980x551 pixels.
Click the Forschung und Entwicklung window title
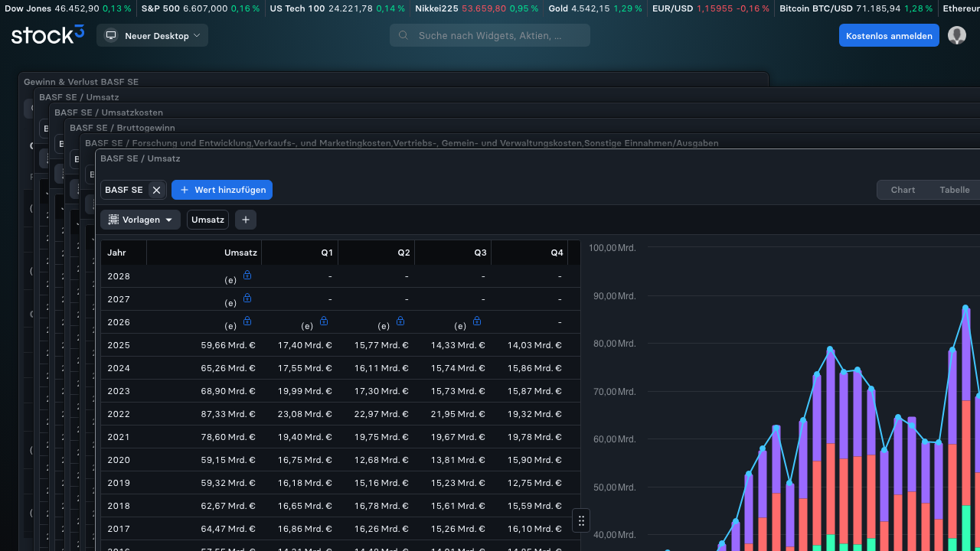coord(402,143)
